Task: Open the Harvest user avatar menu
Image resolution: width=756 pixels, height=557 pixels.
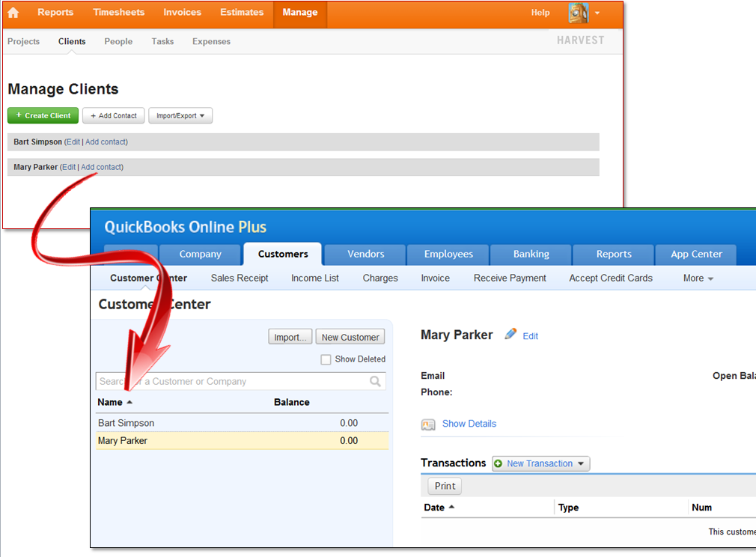Action: (579, 13)
